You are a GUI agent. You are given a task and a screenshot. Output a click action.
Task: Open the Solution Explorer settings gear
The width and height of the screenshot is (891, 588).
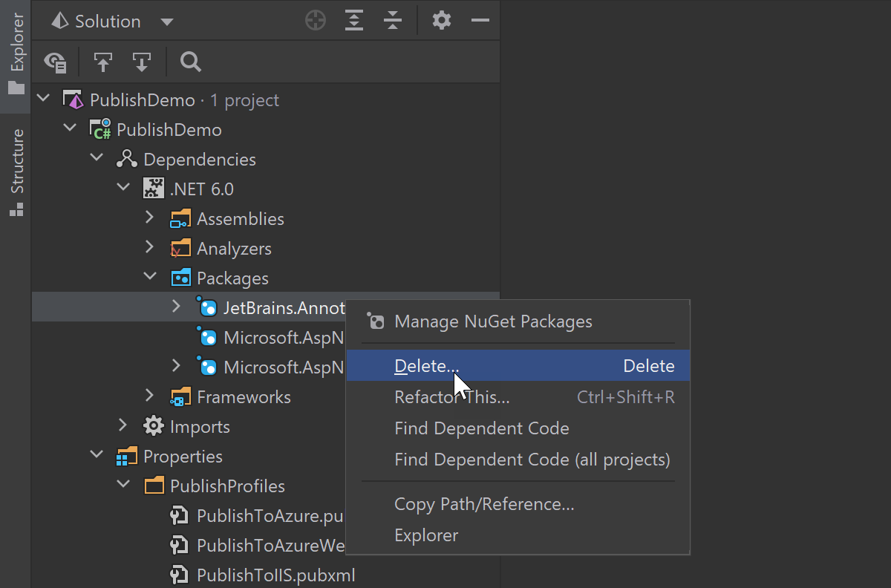[x=442, y=21]
